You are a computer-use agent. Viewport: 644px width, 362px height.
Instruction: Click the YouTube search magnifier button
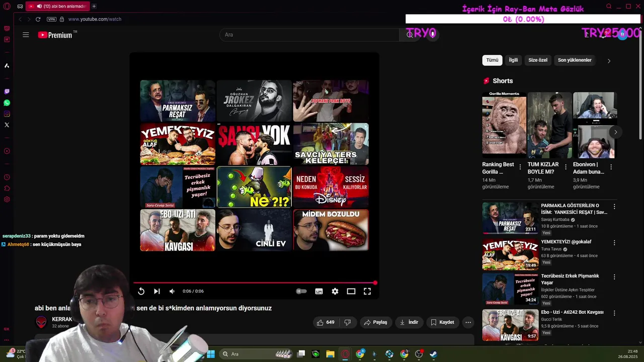click(410, 35)
